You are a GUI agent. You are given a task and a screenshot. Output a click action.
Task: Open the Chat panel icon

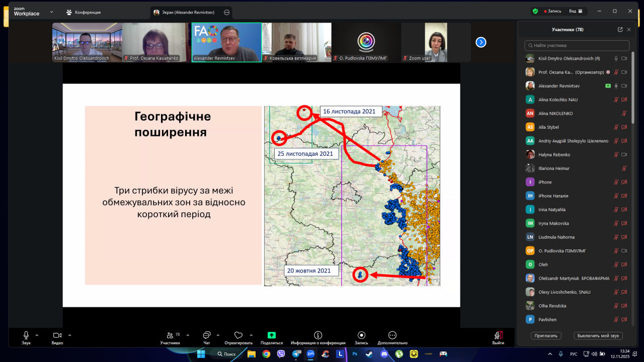click(x=207, y=335)
